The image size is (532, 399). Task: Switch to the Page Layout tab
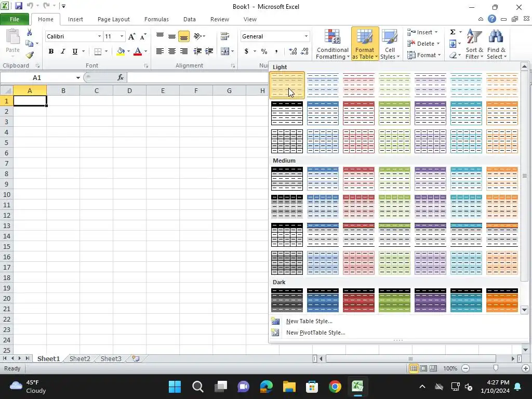point(113,19)
